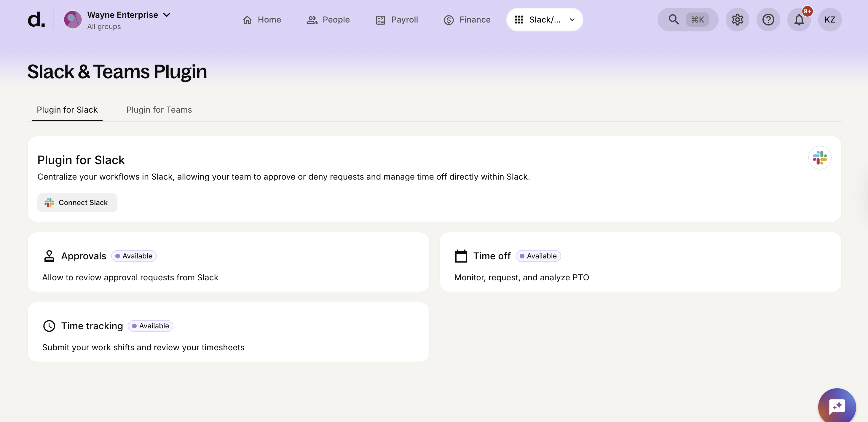Open the notifications bell icon
The image size is (868, 422).
[x=799, y=20]
